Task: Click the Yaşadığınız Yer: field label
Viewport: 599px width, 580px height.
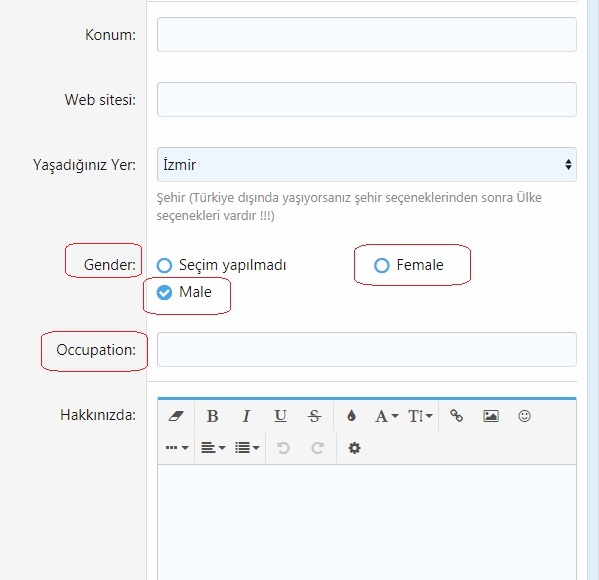Action: [84, 165]
